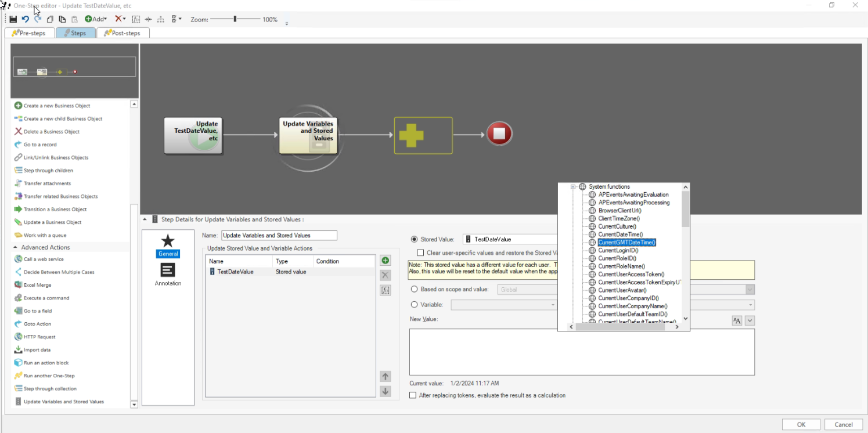Click the OK button

point(801,424)
